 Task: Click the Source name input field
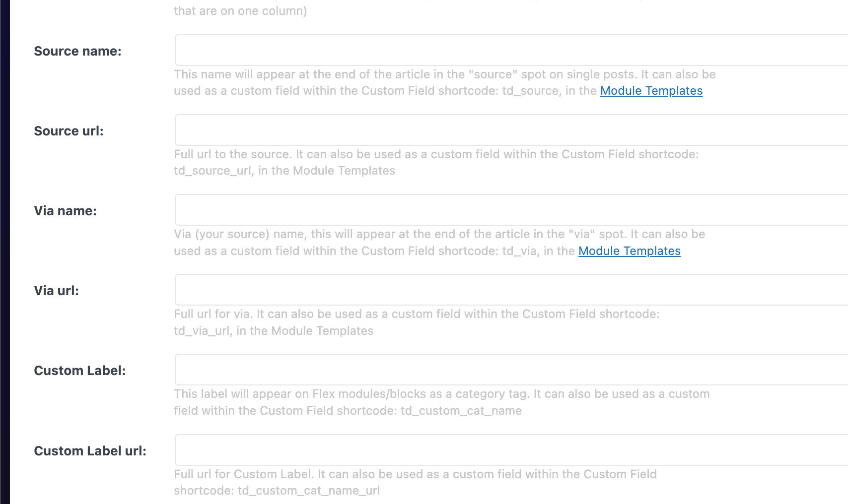pyautogui.click(x=511, y=50)
